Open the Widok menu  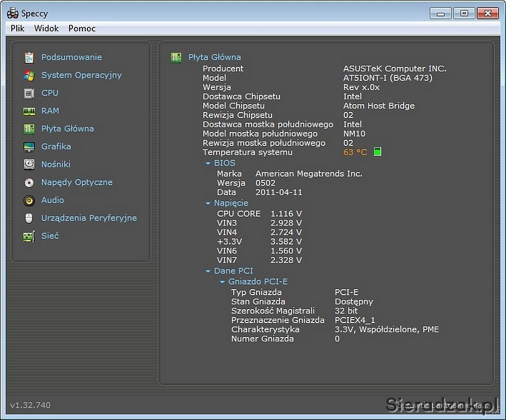pyautogui.click(x=46, y=28)
